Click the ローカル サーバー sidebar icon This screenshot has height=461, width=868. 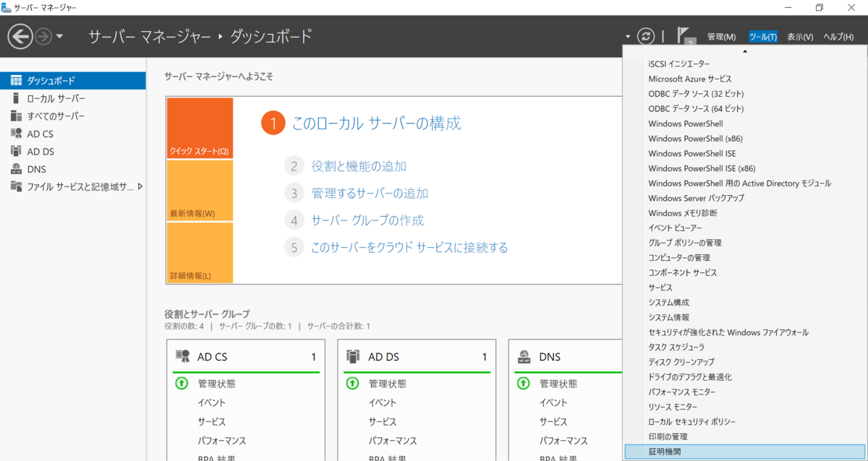[x=16, y=98]
